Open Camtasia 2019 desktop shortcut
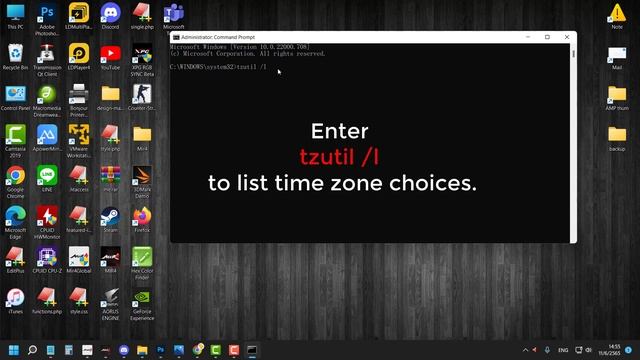The width and height of the screenshot is (640, 360). [16, 141]
